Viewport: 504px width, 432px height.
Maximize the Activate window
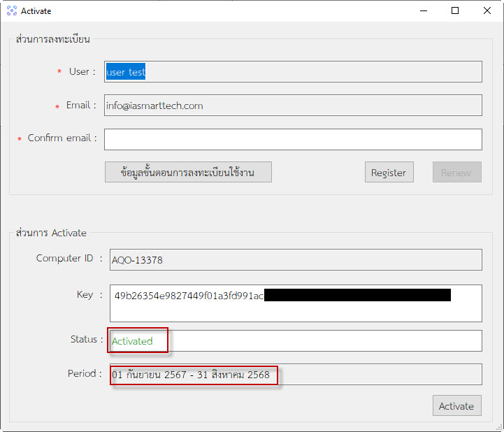455,10
